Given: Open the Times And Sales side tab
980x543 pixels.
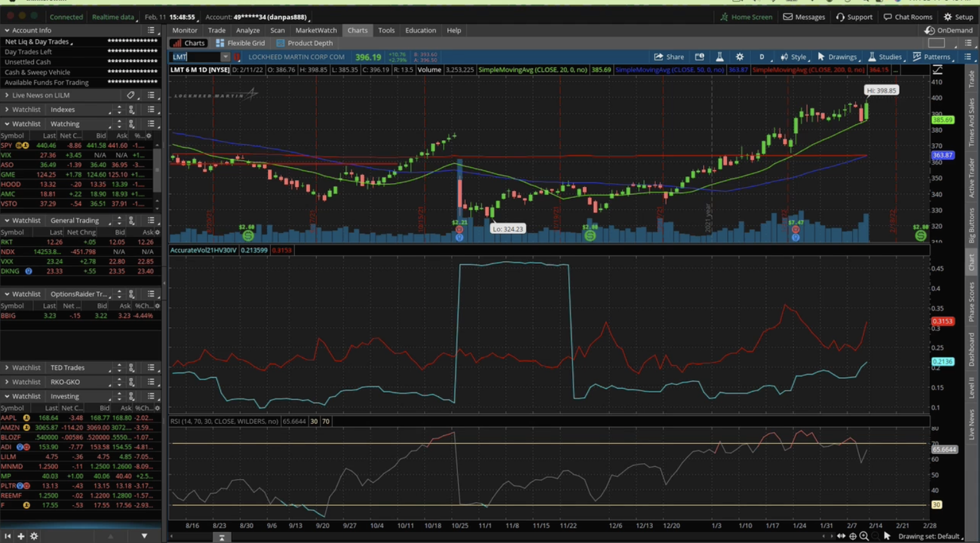Looking at the screenshot, I should coord(971,122).
